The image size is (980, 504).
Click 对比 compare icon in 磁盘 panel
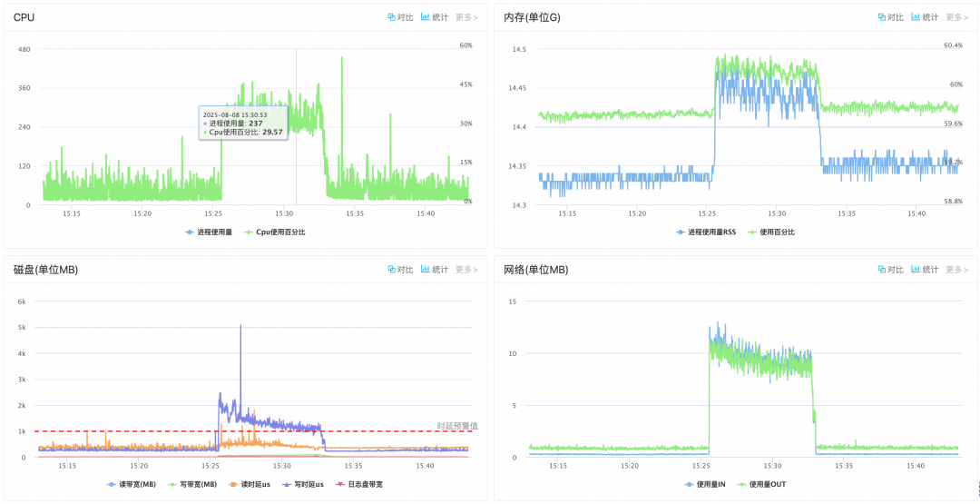[x=392, y=270]
